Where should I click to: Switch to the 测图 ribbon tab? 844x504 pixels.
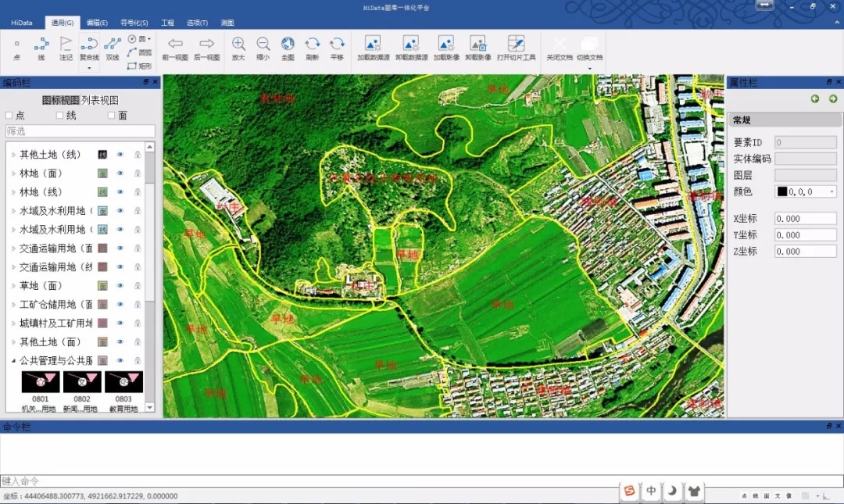tap(227, 23)
